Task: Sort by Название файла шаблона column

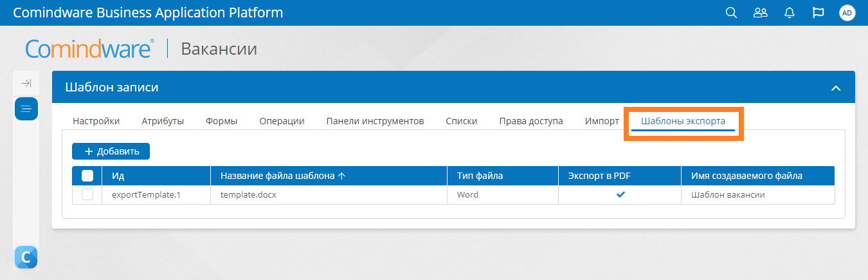Action: [x=329, y=176]
